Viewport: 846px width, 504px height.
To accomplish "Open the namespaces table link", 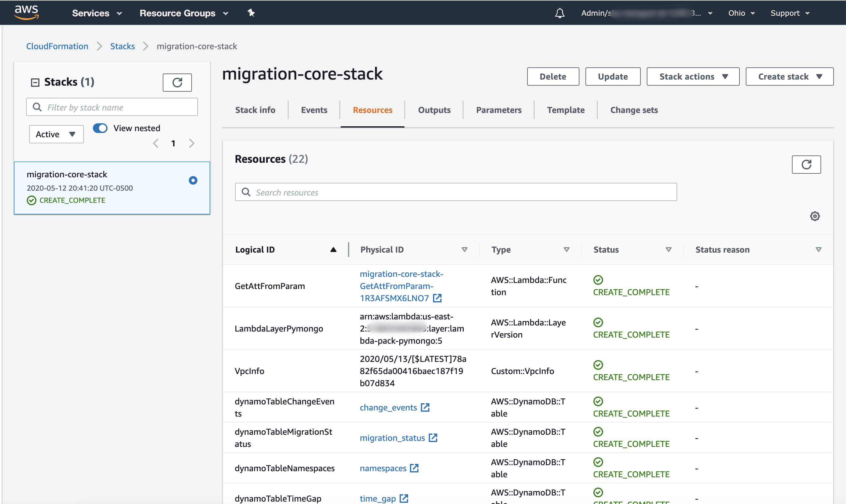I will coord(383,468).
